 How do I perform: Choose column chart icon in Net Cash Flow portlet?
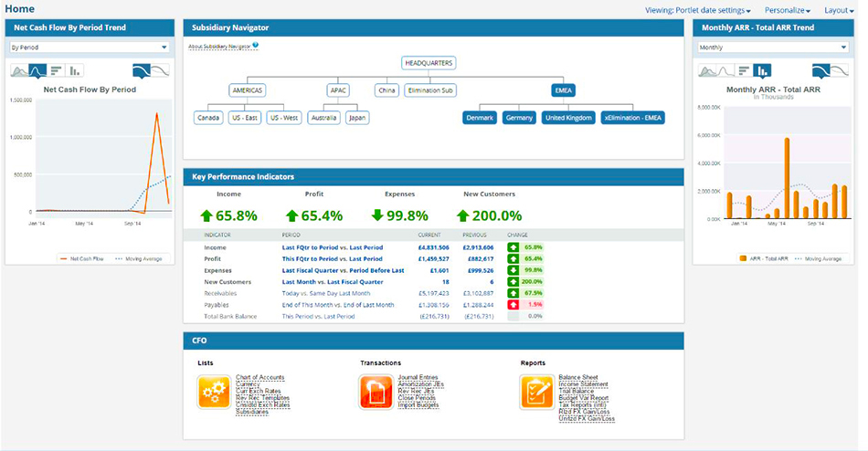[74, 70]
